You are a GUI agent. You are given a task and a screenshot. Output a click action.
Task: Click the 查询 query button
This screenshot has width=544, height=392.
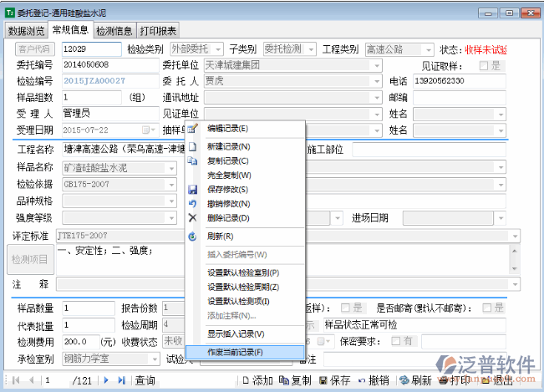145,380
